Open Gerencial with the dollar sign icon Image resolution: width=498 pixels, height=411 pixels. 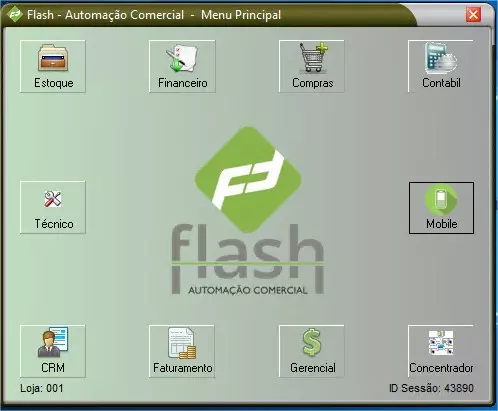(x=312, y=342)
